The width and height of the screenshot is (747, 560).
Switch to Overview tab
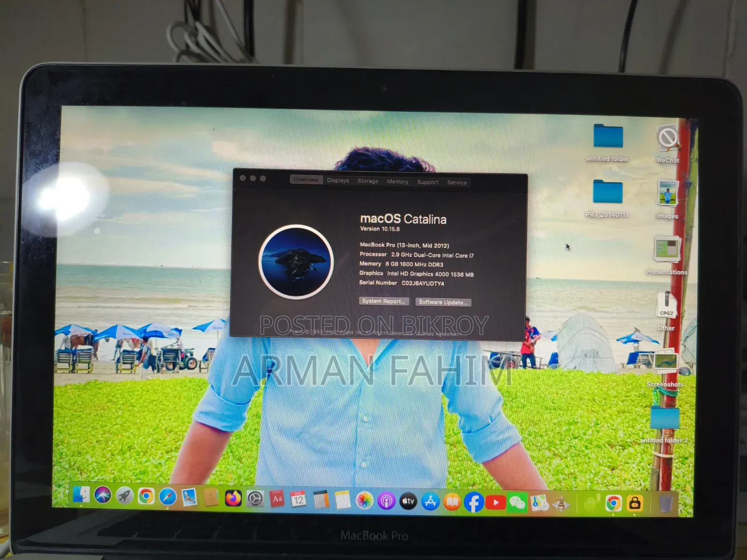(306, 180)
